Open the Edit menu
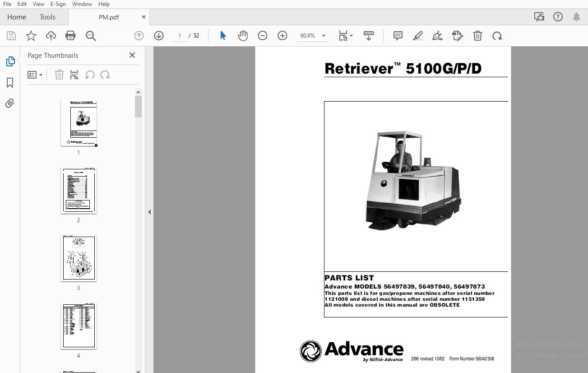Viewport: 588px width, 373px height. point(22,4)
